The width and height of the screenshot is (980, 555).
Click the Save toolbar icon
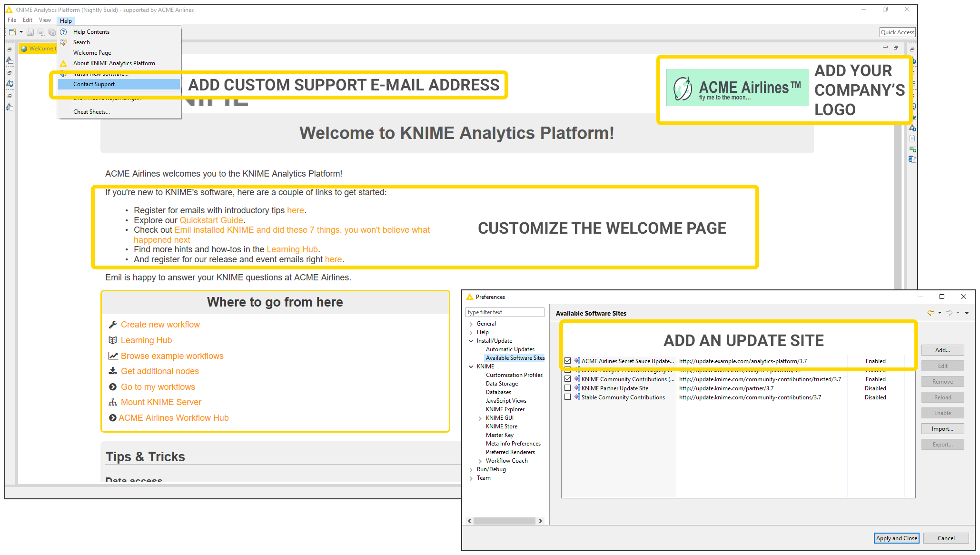(30, 32)
